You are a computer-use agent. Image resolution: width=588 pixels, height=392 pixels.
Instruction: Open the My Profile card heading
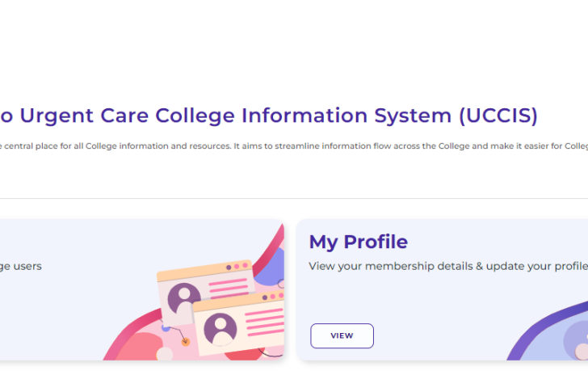(358, 242)
